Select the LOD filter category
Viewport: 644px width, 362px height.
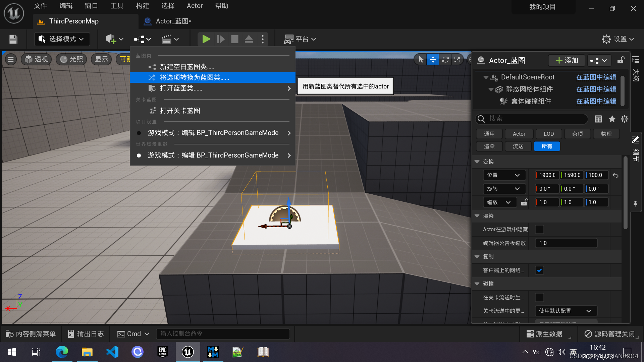[x=549, y=134]
